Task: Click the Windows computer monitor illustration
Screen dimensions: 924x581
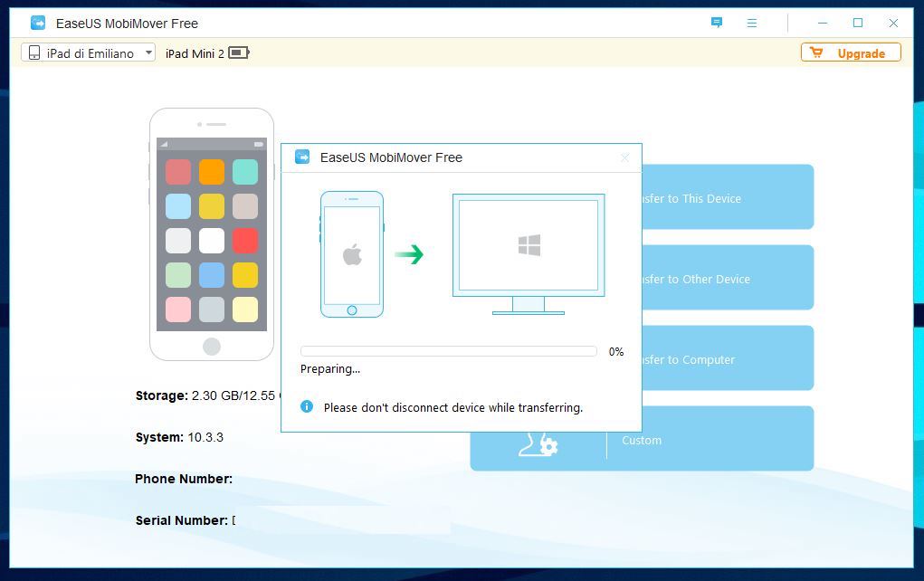Action: 529,254
